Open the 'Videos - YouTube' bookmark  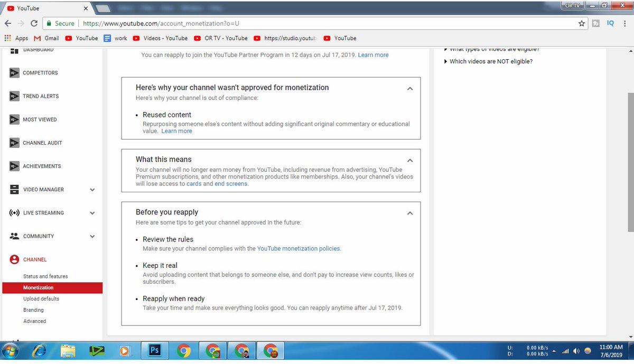click(160, 38)
